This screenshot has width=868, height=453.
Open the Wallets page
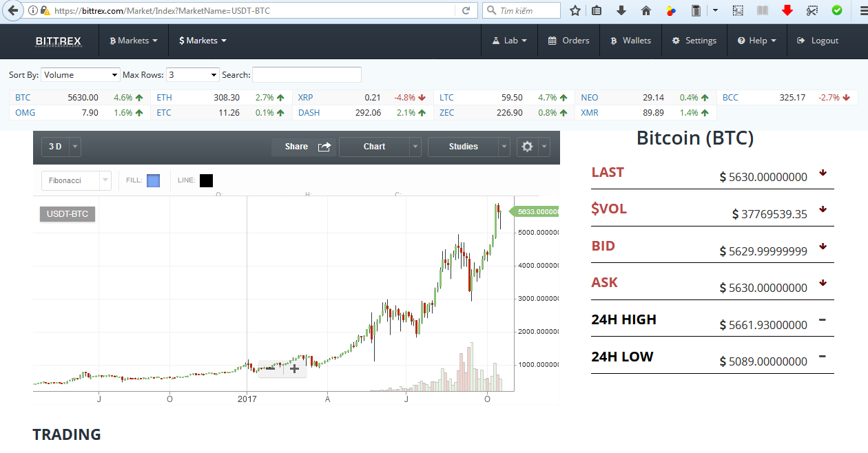point(630,41)
